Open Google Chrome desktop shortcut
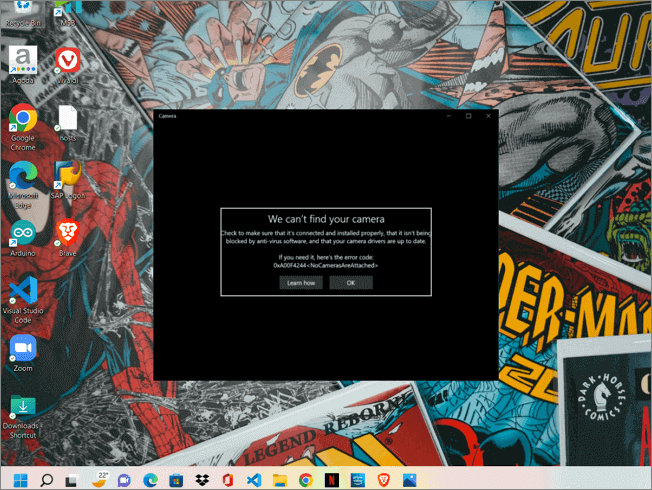Screen dimensions: 652x490 tap(23, 128)
